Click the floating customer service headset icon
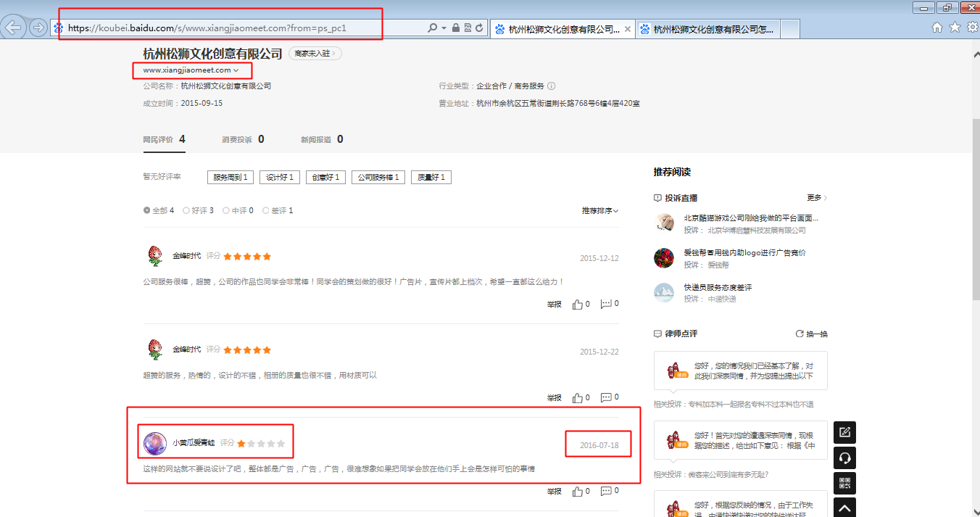Image resolution: width=980 pixels, height=517 pixels. coord(844,458)
